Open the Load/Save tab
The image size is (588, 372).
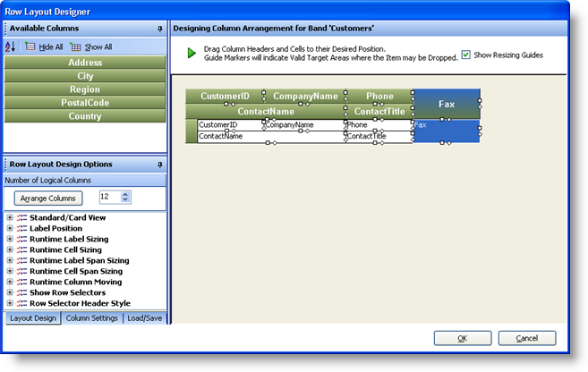click(144, 317)
